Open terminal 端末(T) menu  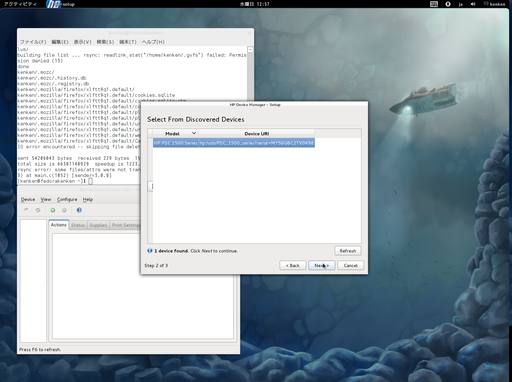click(128, 42)
